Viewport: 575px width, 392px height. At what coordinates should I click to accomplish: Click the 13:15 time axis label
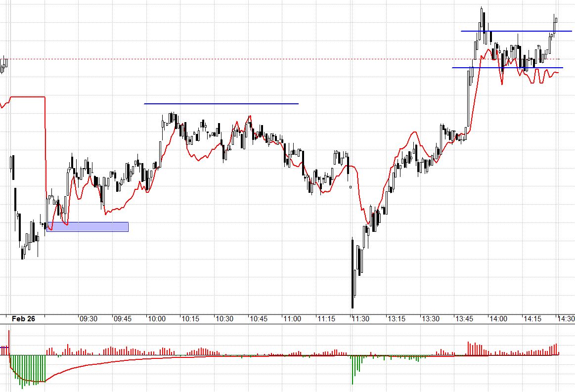[x=397, y=319]
